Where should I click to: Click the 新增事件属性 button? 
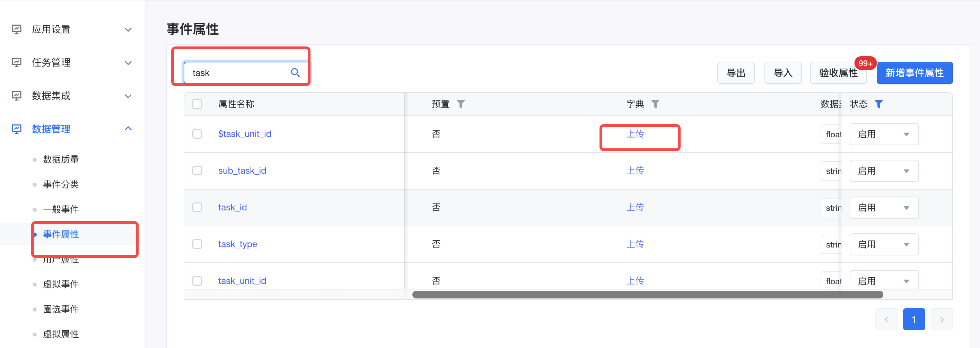[914, 73]
